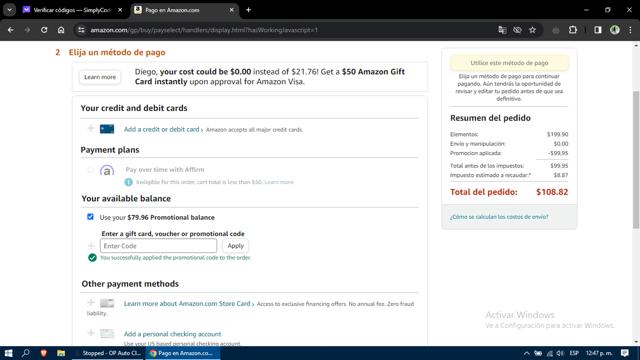Viewport: 640px width, 360px height.
Task: Click the page vertical scrollbar
Action: (x=636, y=160)
